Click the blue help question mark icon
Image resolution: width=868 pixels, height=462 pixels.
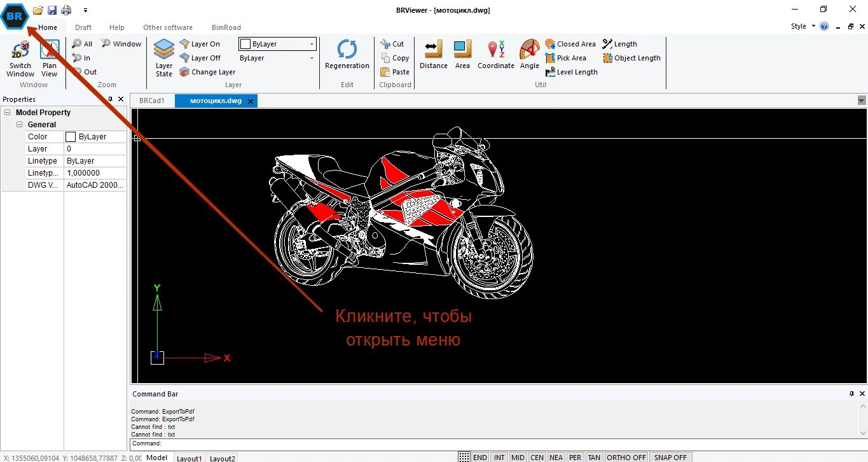coord(825,26)
